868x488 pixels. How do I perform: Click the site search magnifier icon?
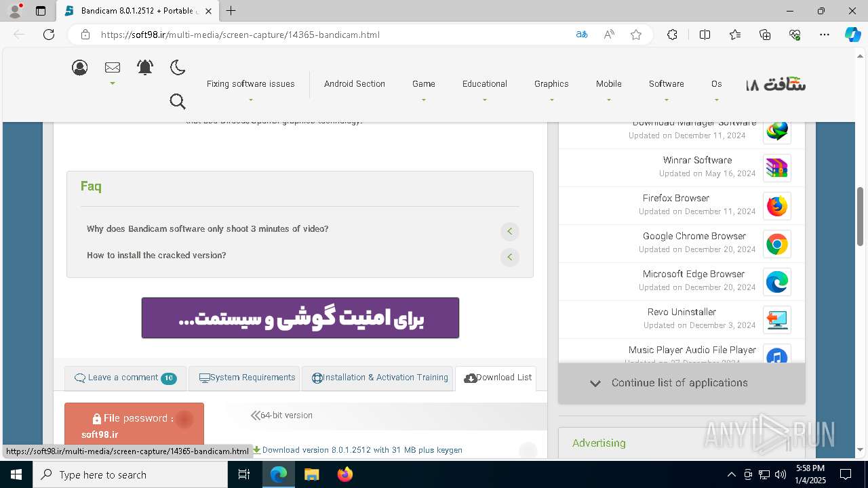point(178,101)
